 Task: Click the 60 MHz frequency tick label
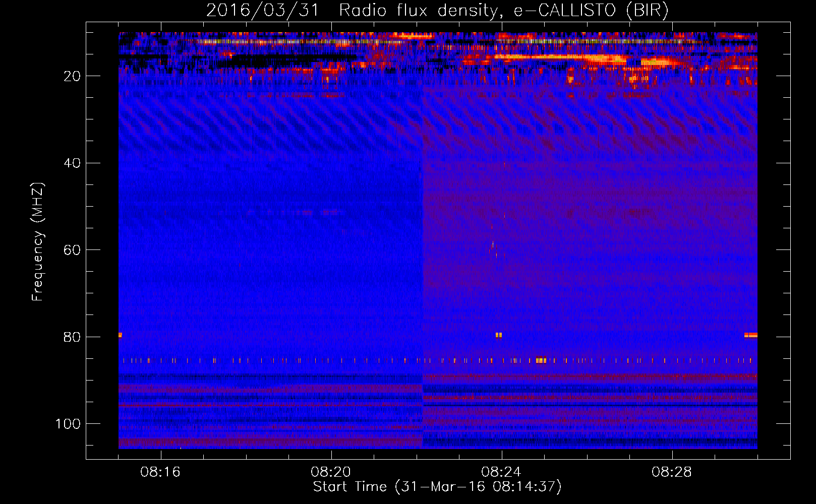pyautogui.click(x=72, y=250)
